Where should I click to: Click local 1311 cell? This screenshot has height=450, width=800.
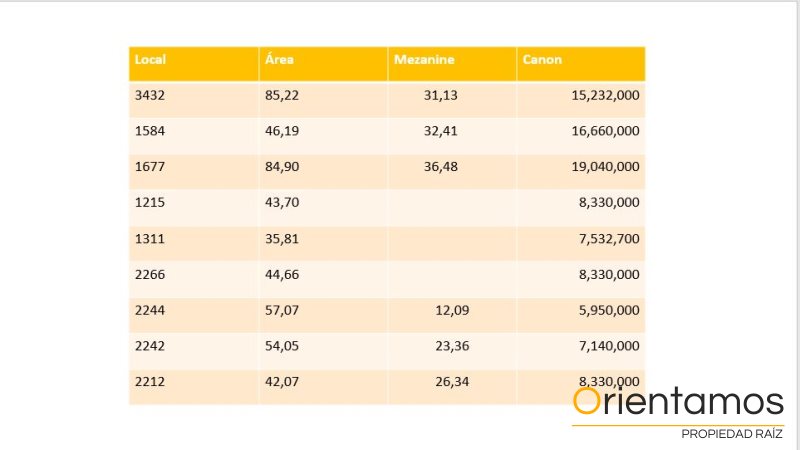tap(149, 238)
